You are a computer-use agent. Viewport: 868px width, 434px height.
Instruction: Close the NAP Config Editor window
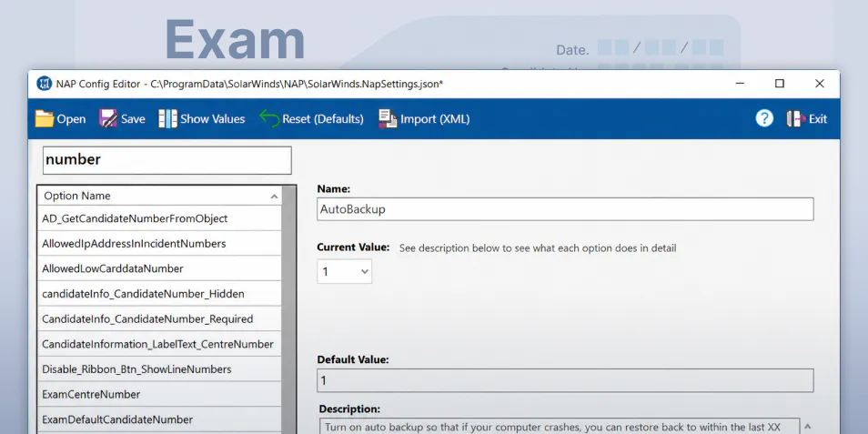point(820,84)
